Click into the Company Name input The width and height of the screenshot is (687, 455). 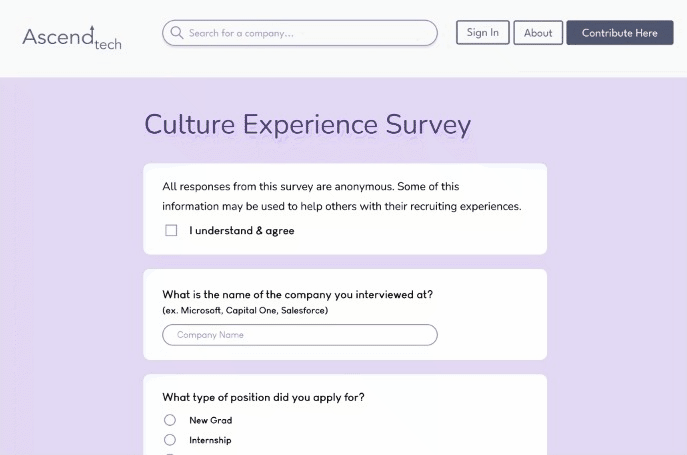pos(300,335)
